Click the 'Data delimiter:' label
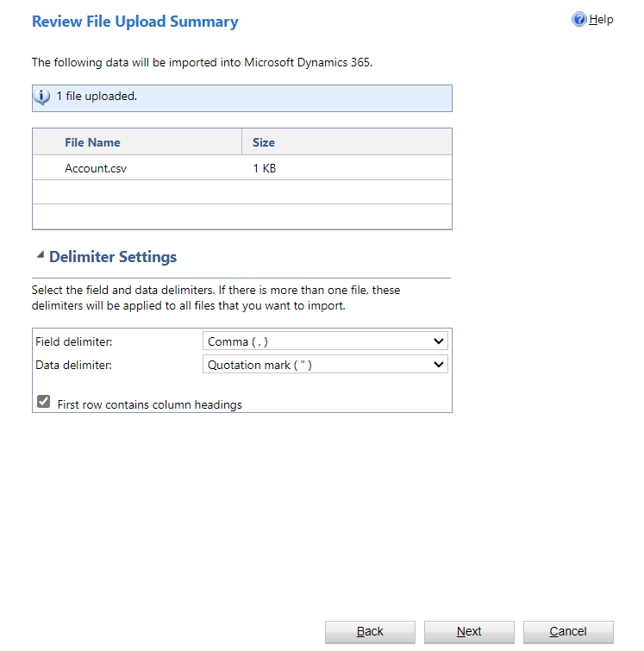The image size is (644, 651). 73,365
